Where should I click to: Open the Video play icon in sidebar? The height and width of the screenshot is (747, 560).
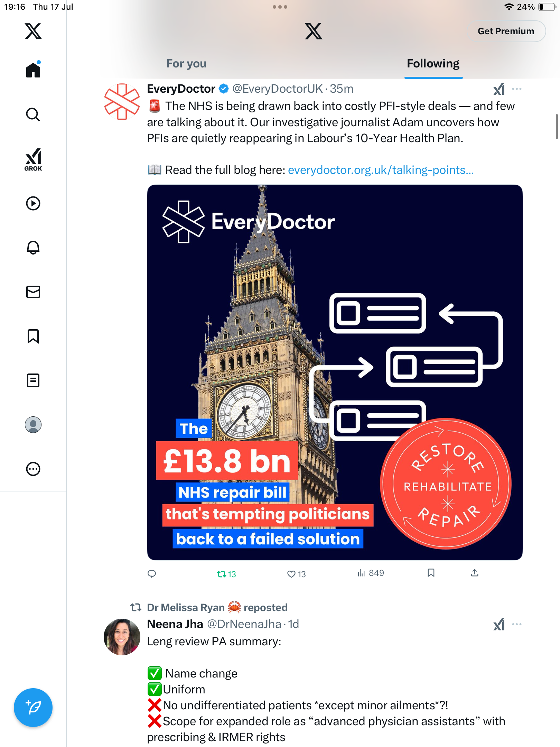pos(33,203)
